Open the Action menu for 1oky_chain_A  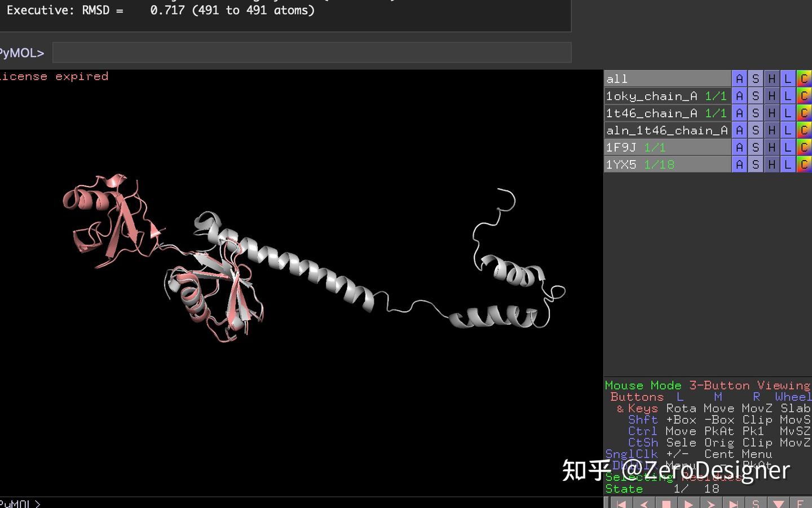click(739, 96)
